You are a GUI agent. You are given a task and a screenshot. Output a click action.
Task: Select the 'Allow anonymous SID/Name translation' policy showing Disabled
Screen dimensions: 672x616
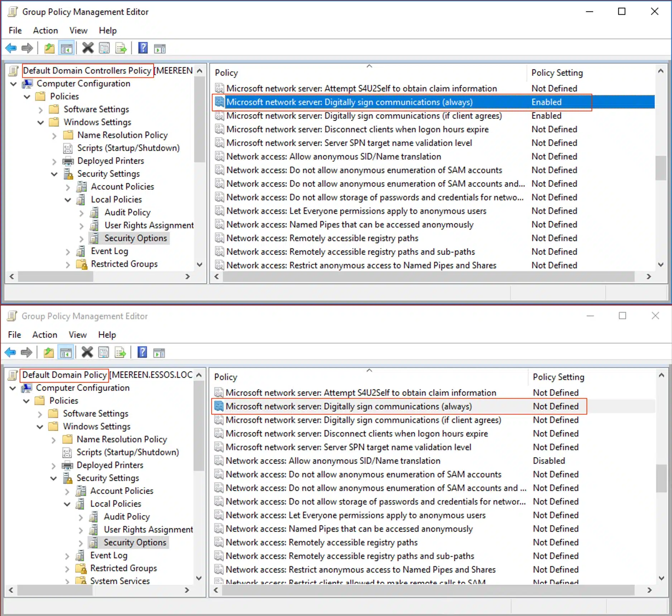[333, 461]
